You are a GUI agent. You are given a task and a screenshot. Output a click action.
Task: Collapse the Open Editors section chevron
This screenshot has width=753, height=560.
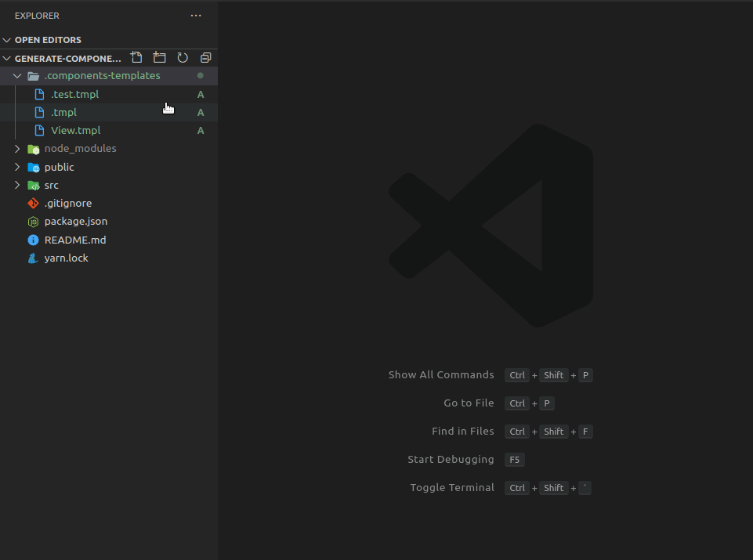7,40
